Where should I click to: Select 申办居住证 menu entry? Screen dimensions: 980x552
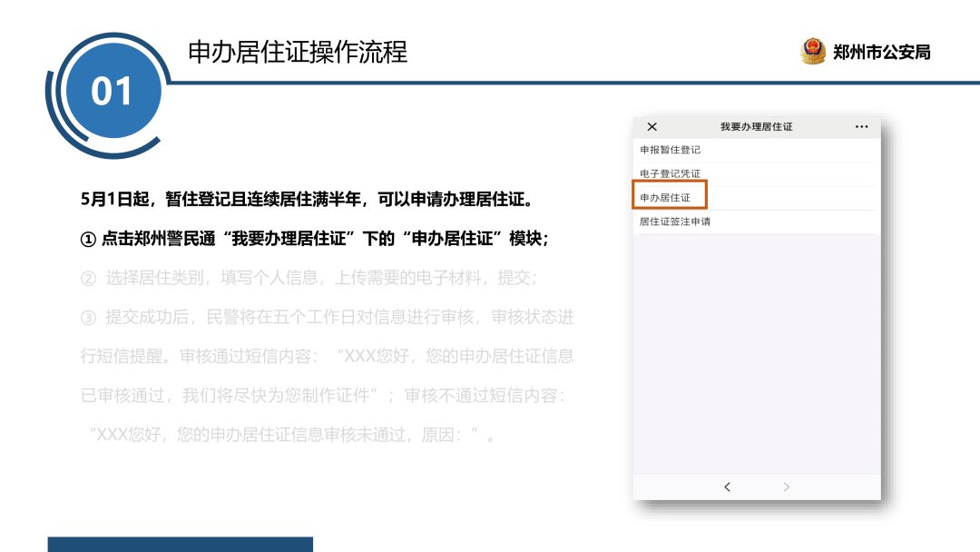click(x=756, y=198)
